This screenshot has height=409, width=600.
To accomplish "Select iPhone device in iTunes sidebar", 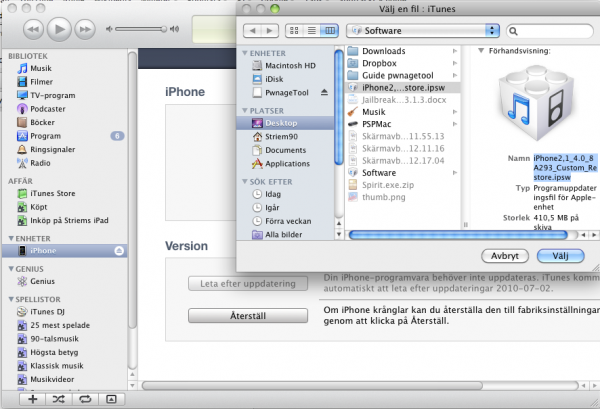I will pos(64,251).
